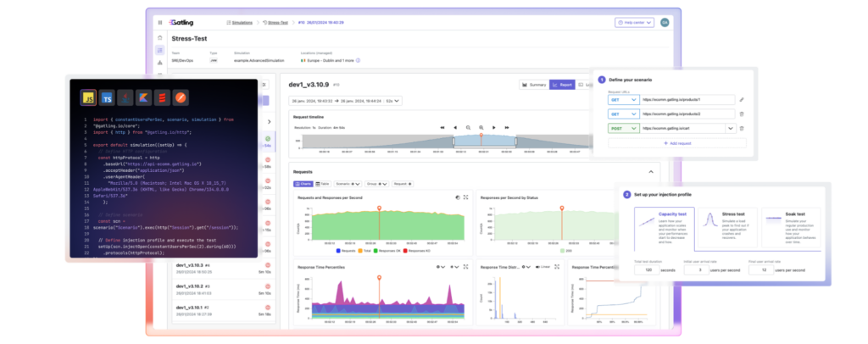Switch to the Summary tab
This screenshot has height=344, width=868.
(x=534, y=85)
